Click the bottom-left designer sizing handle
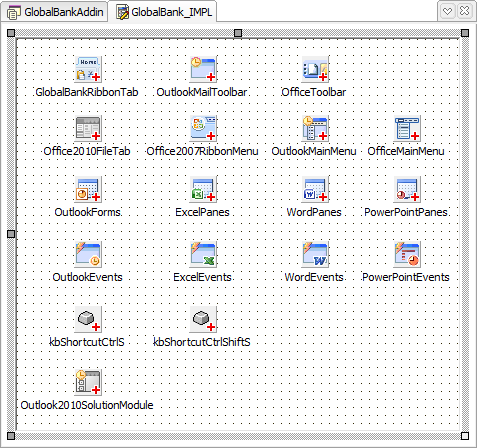 click(x=11, y=436)
